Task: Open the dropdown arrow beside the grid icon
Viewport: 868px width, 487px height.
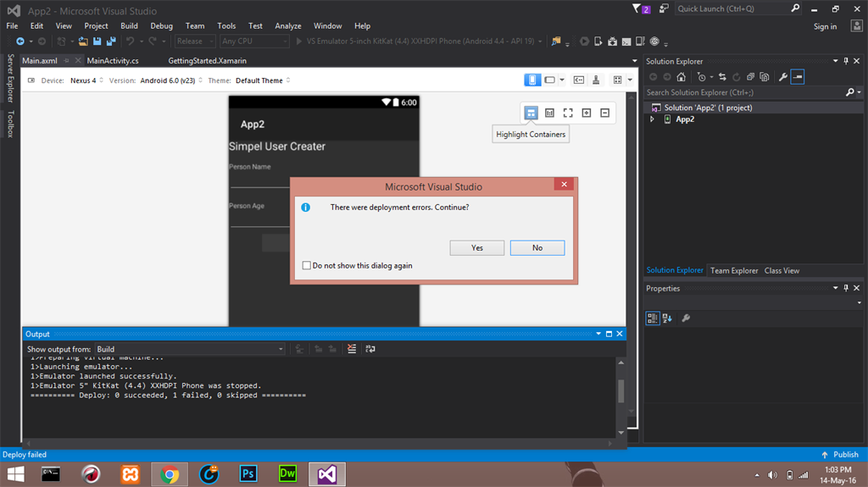Action: pos(630,80)
